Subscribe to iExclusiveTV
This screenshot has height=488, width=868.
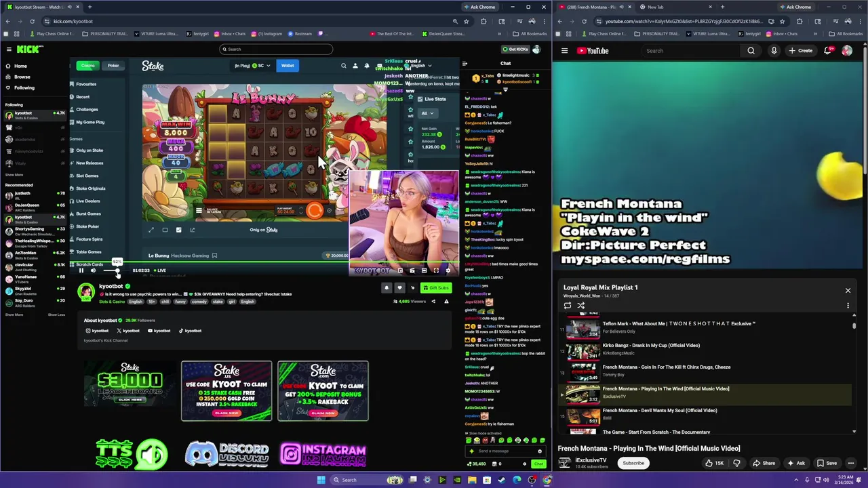tap(633, 463)
